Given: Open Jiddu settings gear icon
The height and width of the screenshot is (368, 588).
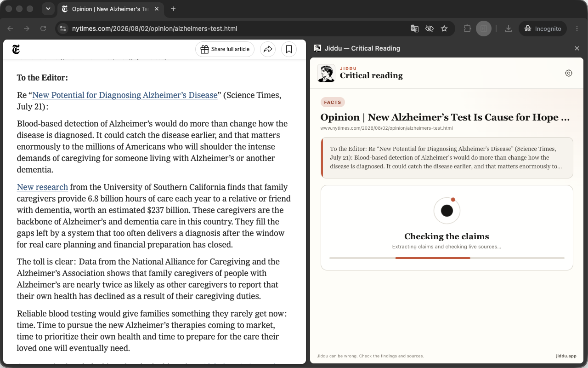Looking at the screenshot, I should click(569, 73).
